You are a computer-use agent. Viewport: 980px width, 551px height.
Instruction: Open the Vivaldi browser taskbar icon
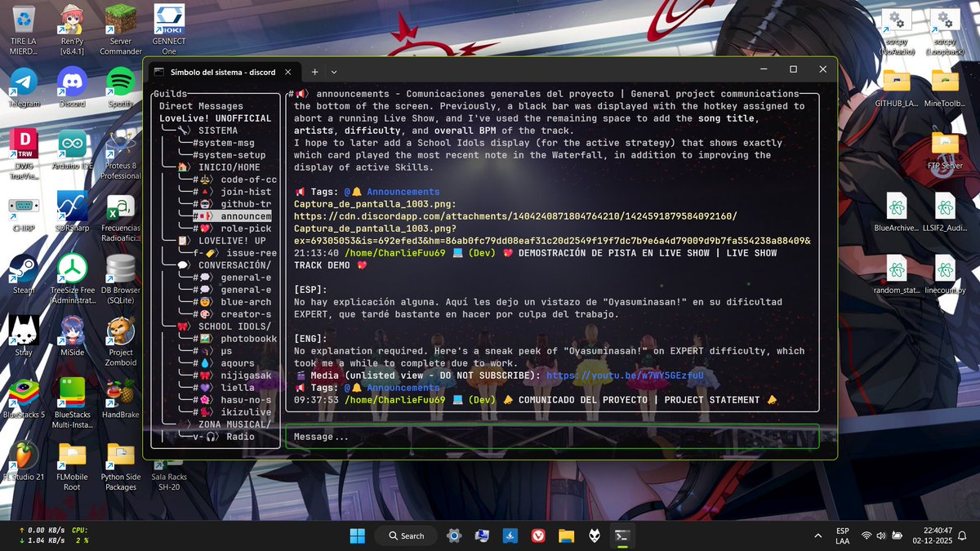538,535
